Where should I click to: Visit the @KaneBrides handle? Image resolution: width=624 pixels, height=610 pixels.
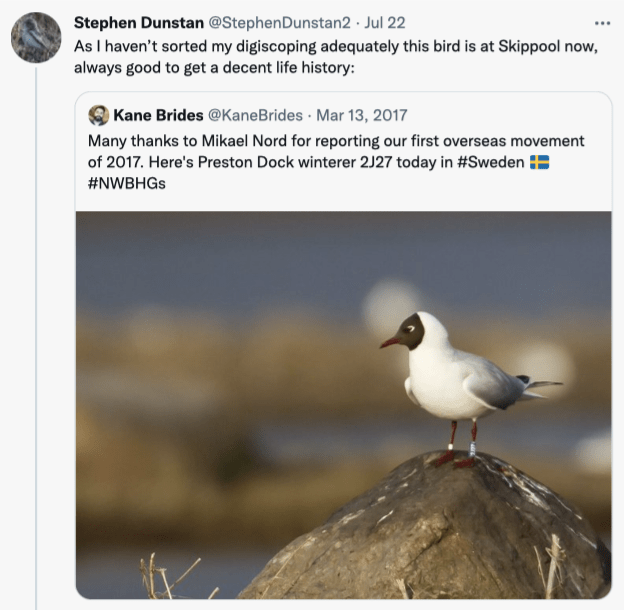point(255,115)
